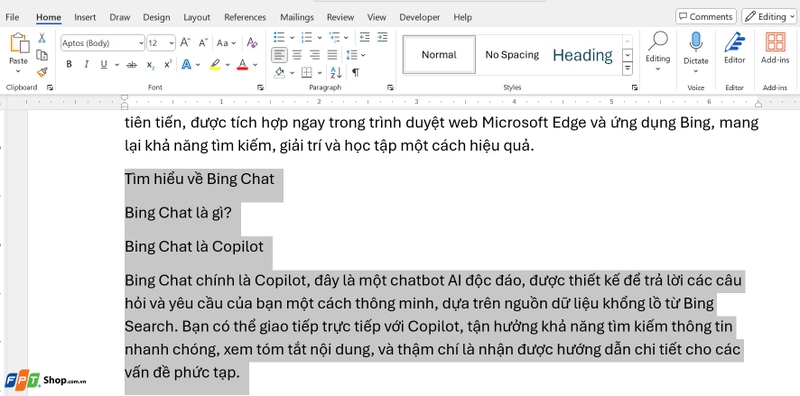Toggle Show/Hide paragraph marks

tap(356, 72)
